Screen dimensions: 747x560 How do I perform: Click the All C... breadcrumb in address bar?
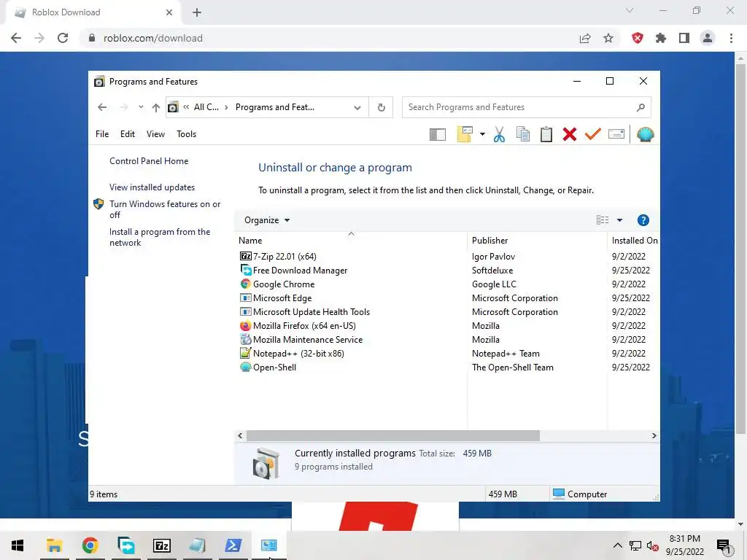click(206, 108)
